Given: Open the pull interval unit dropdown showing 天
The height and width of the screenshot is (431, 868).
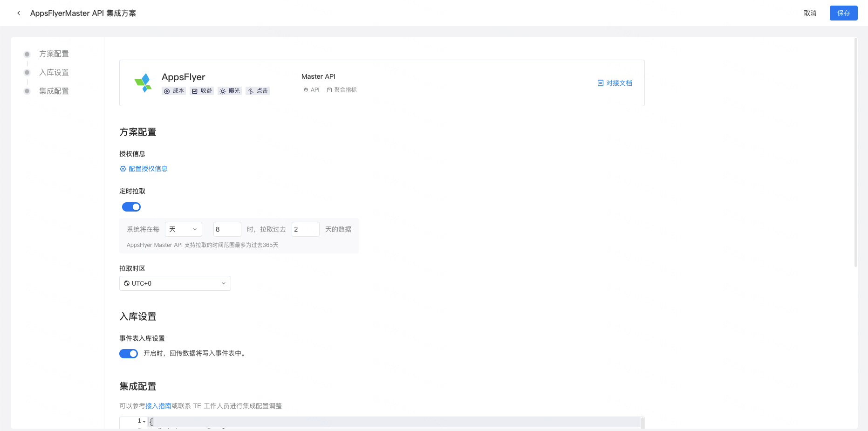Looking at the screenshot, I should tap(183, 229).
